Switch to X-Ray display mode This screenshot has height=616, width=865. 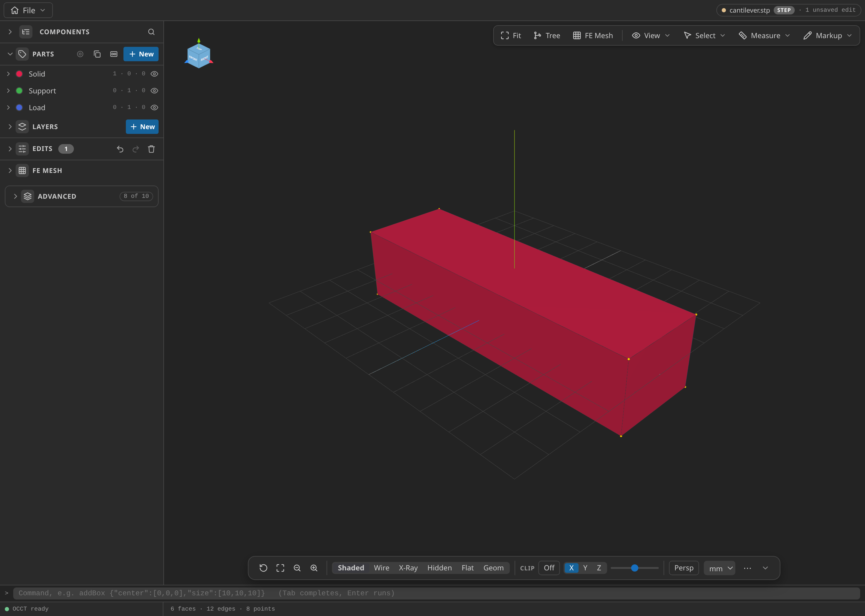pos(408,568)
